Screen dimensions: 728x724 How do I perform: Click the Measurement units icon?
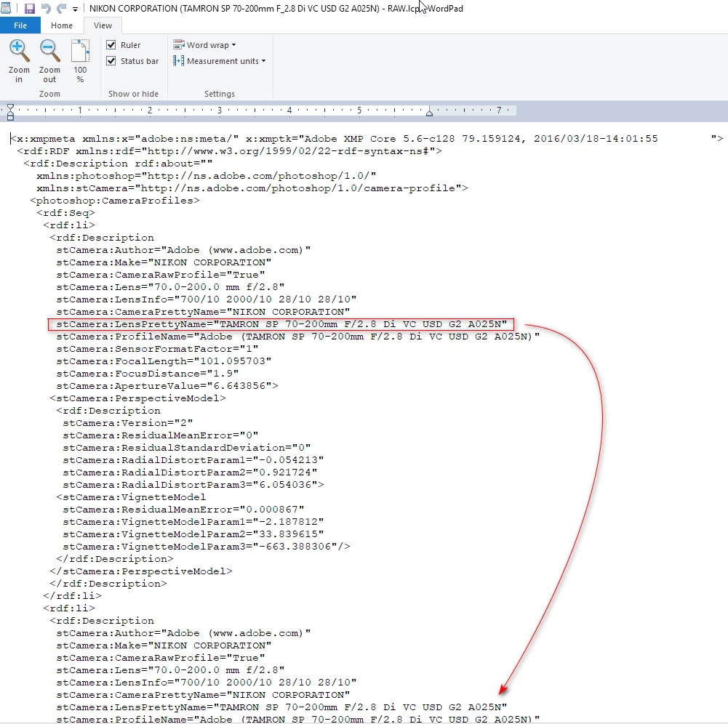click(x=179, y=61)
